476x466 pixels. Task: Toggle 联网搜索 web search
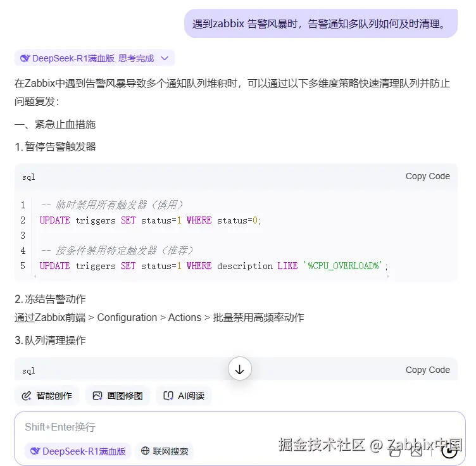[x=165, y=451]
